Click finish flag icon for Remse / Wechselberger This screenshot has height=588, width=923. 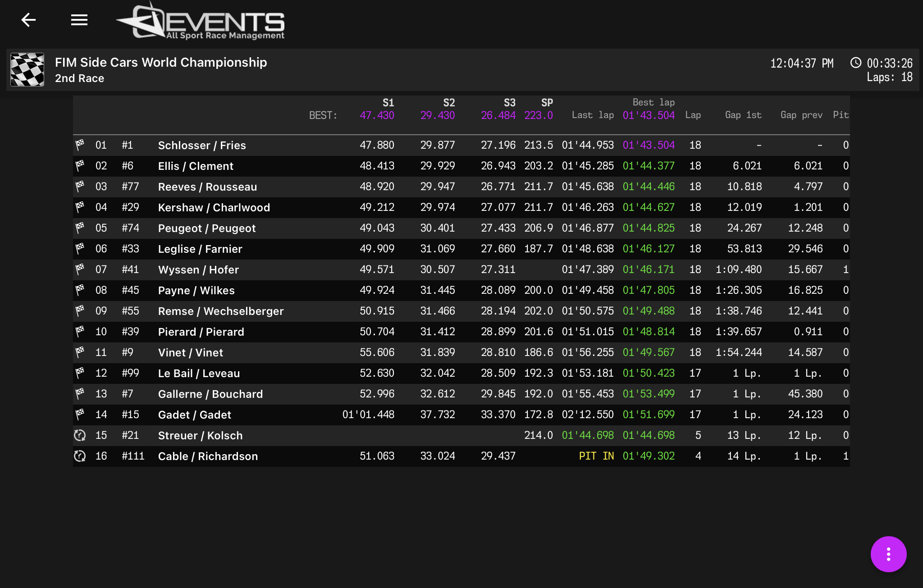click(80, 311)
